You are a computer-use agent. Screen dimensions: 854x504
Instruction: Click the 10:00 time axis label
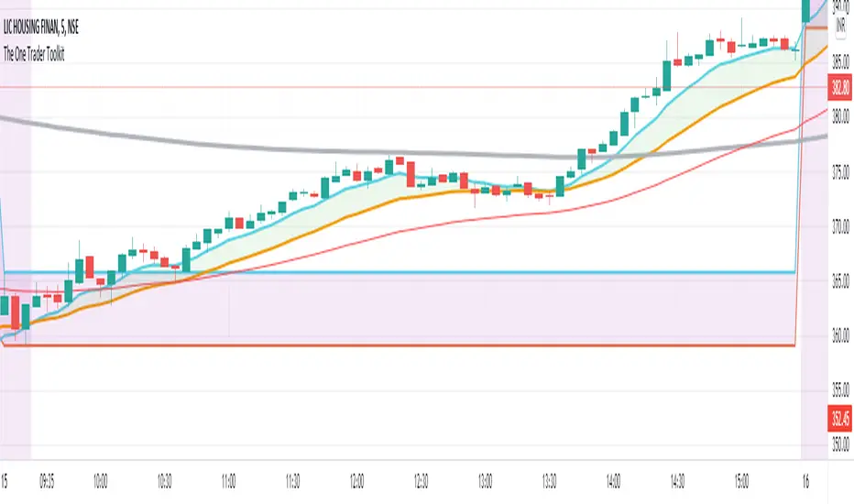(x=101, y=477)
